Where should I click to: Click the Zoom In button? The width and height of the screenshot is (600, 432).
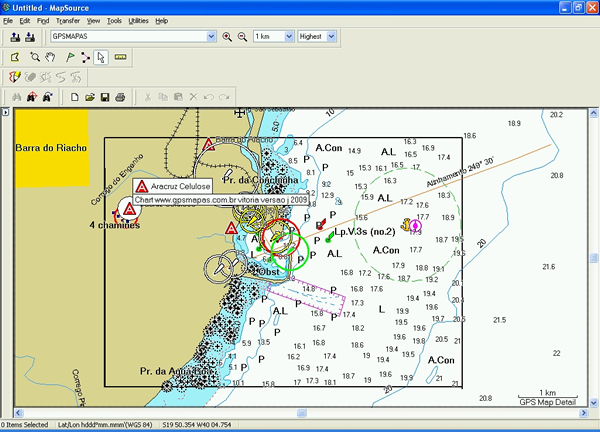[x=227, y=37]
